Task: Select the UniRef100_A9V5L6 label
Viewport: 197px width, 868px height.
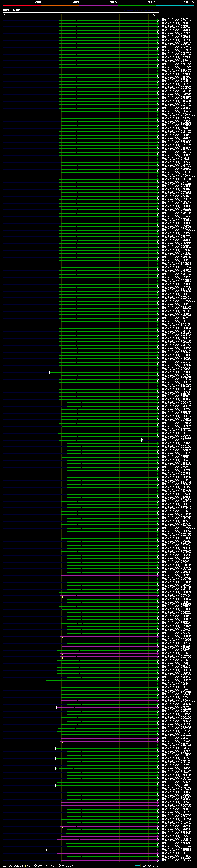Action: click(176, 836)
